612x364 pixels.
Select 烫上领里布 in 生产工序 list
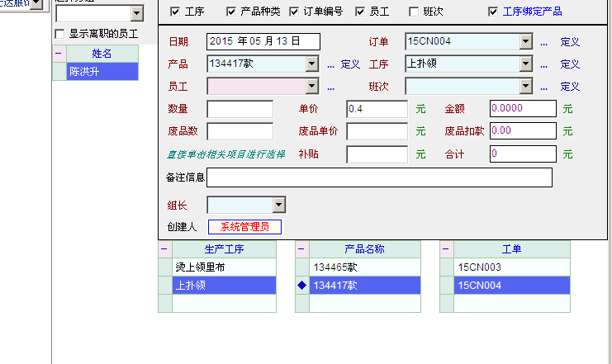(223, 267)
